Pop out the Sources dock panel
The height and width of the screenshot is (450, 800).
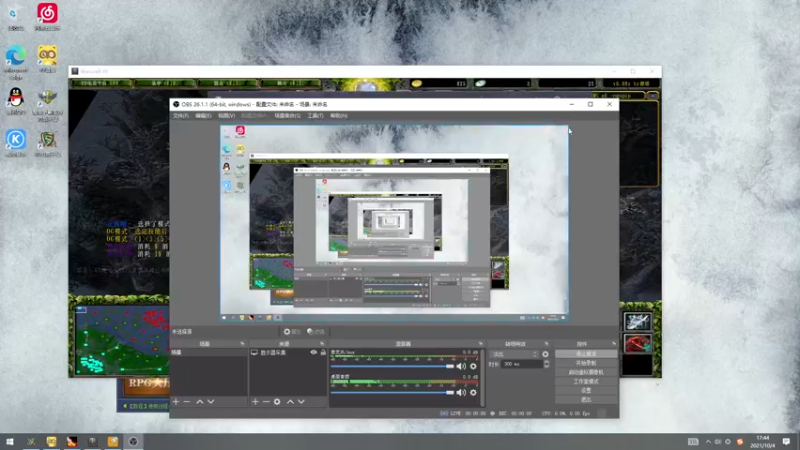322,344
